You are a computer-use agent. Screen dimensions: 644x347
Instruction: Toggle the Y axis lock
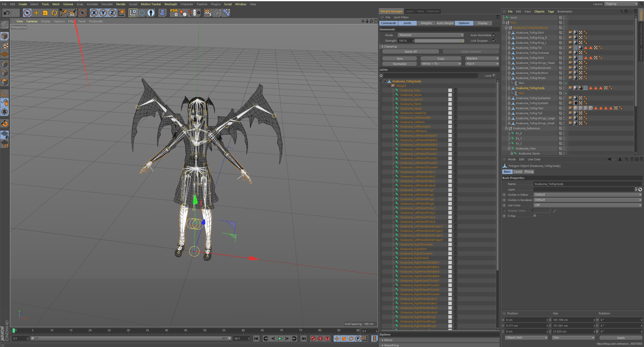coord(103,13)
